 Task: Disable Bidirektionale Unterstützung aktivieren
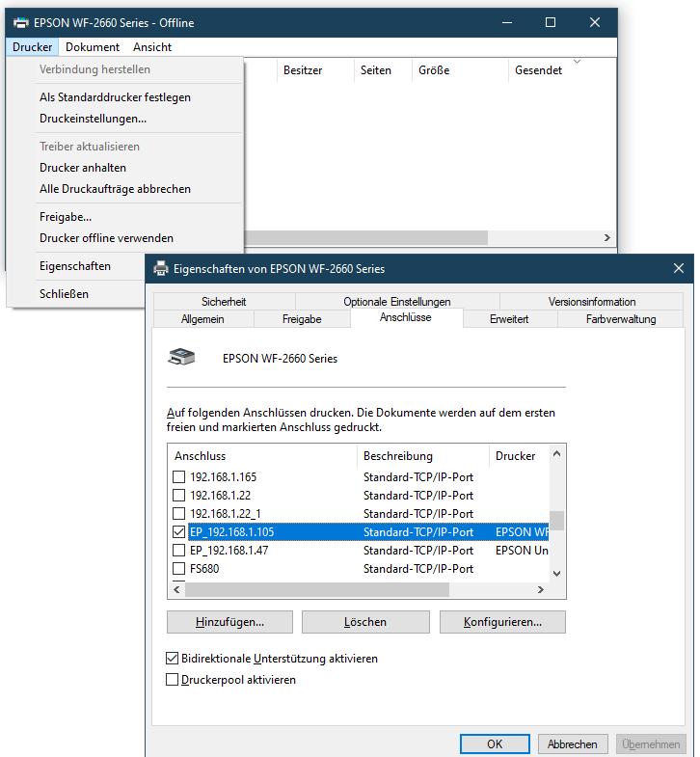[x=172, y=658]
